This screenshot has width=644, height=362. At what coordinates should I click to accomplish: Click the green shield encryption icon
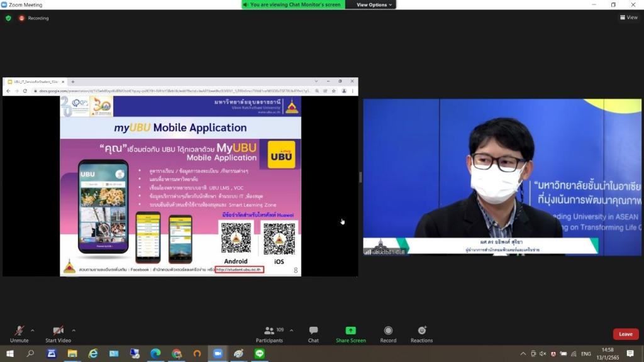pyautogui.click(x=8, y=18)
